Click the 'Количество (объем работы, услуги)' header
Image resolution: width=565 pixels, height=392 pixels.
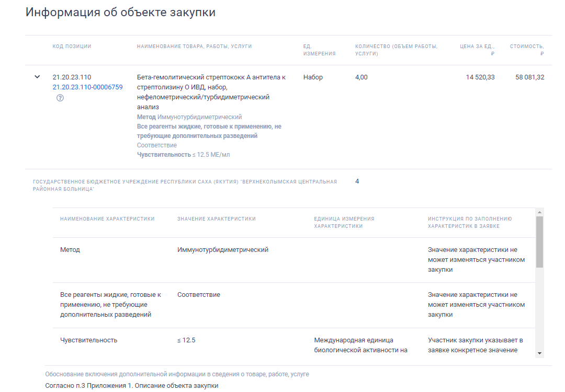[x=397, y=50]
